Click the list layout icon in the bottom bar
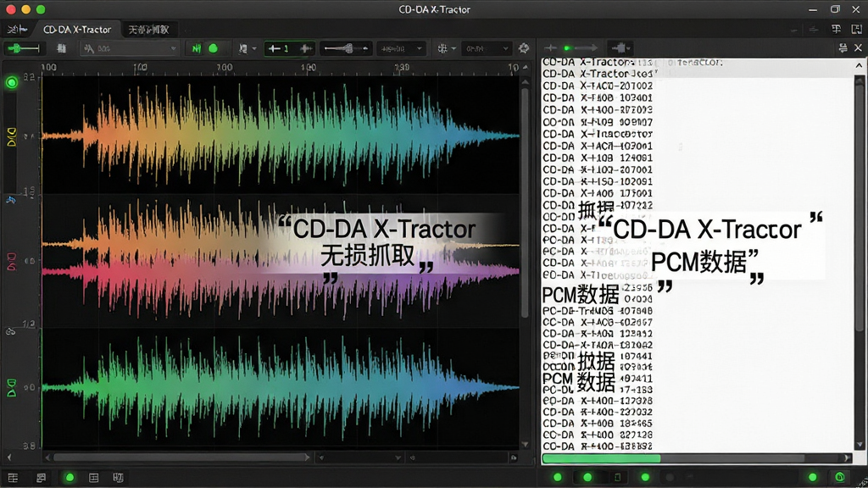This screenshot has height=488, width=868. click(x=93, y=478)
